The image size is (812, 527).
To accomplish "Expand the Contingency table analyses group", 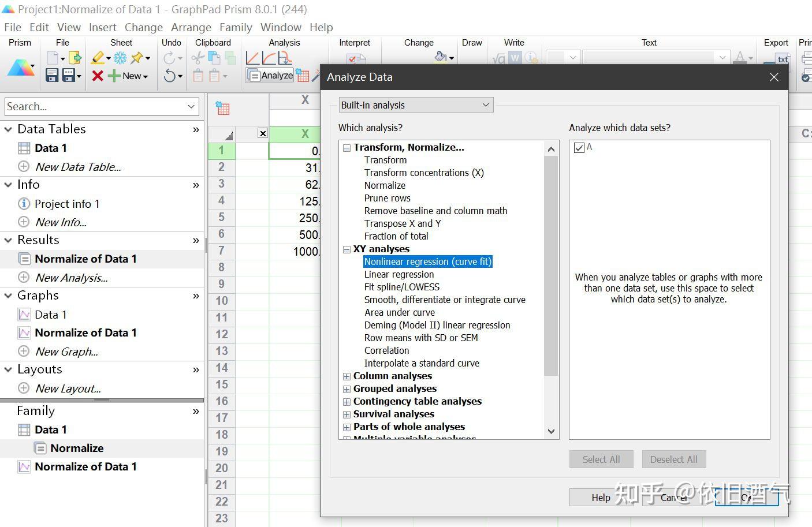I will pos(347,402).
